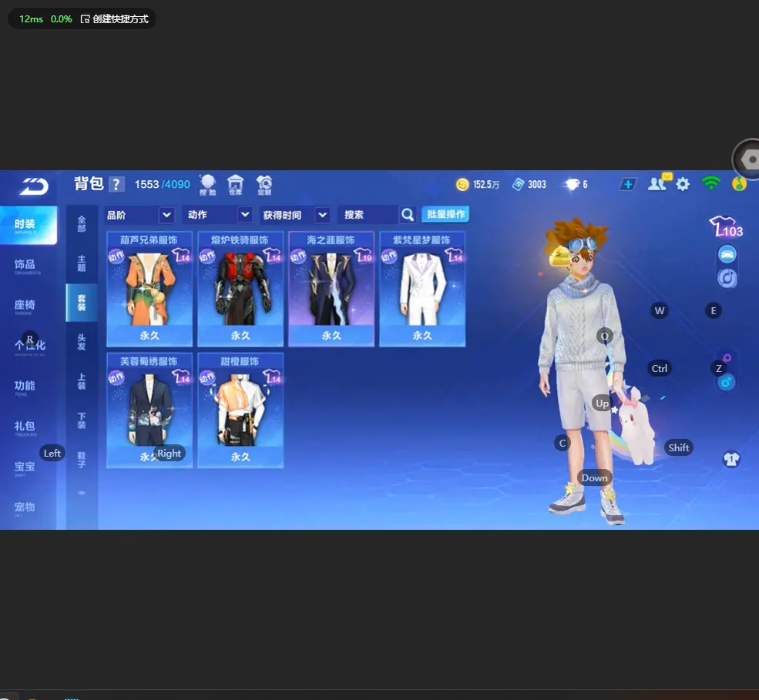This screenshot has height=700, width=759.
Task: Open the fashion level L103 shirt icon
Action: (726, 227)
